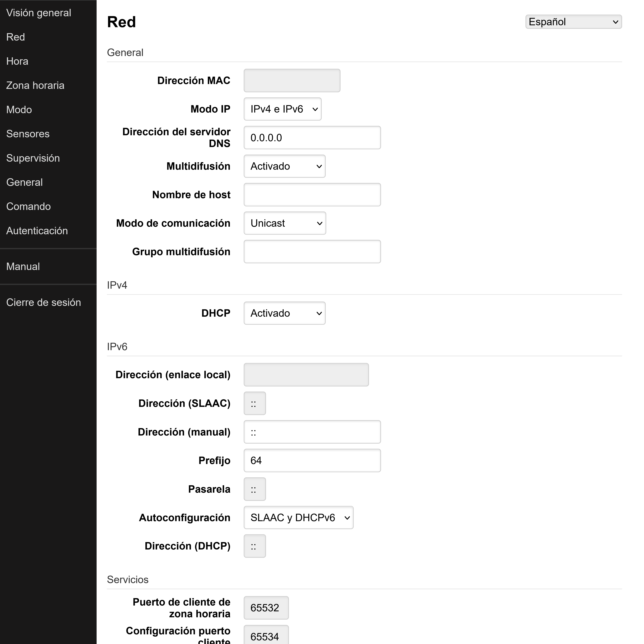
Task: Select the Modo sidebar entry
Action: coord(19,109)
